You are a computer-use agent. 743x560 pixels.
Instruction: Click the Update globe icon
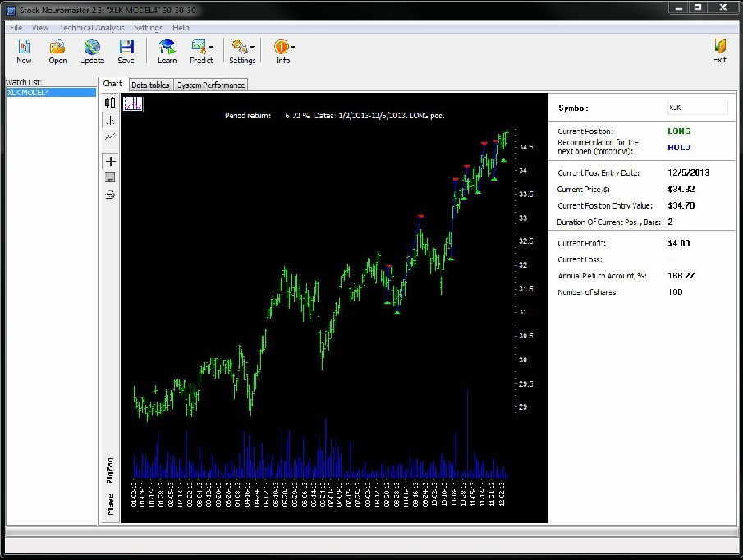[92, 47]
